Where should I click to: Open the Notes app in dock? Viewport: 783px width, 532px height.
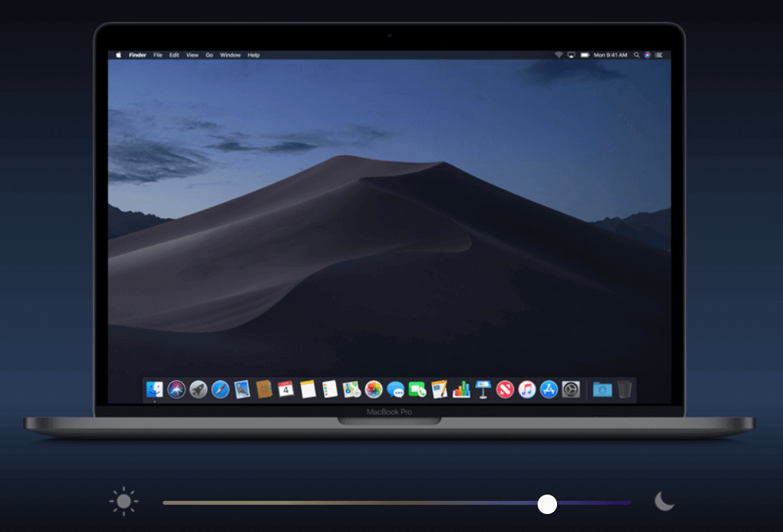(308, 389)
